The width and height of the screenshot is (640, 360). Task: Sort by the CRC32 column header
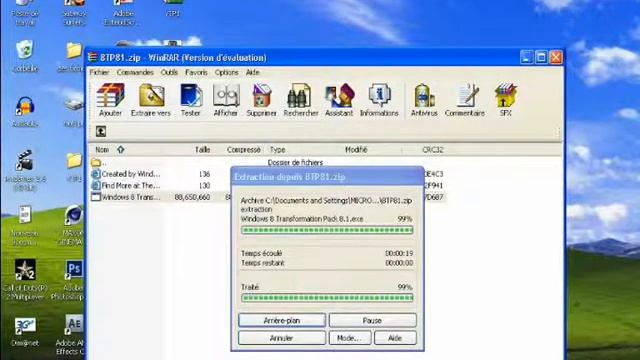click(x=433, y=150)
